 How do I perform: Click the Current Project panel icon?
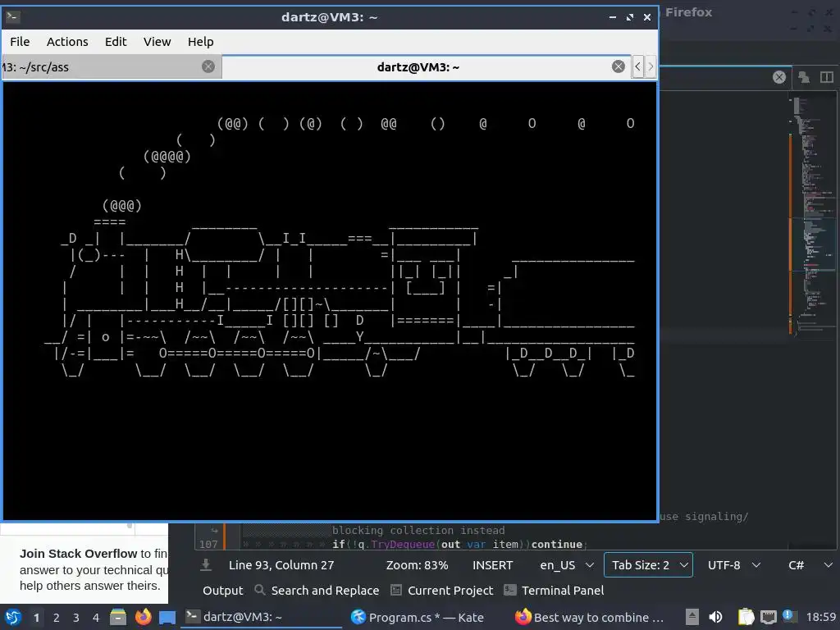396,590
